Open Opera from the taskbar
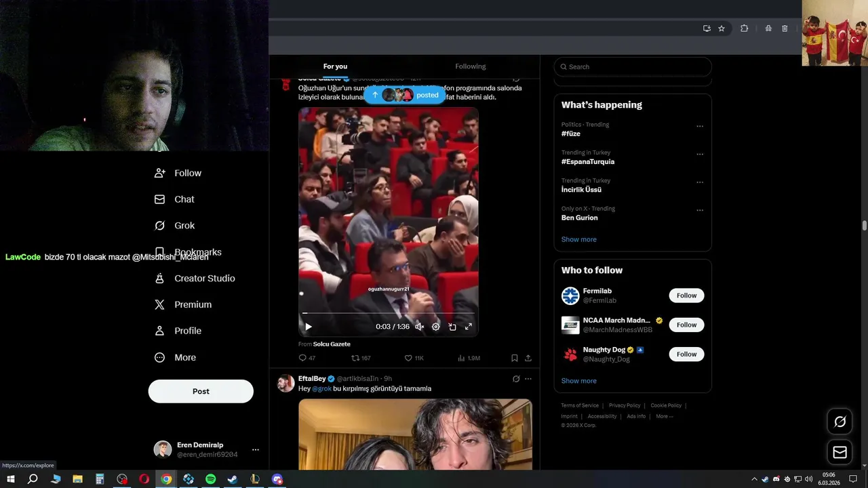Image resolution: width=868 pixels, height=488 pixels. [144, 479]
